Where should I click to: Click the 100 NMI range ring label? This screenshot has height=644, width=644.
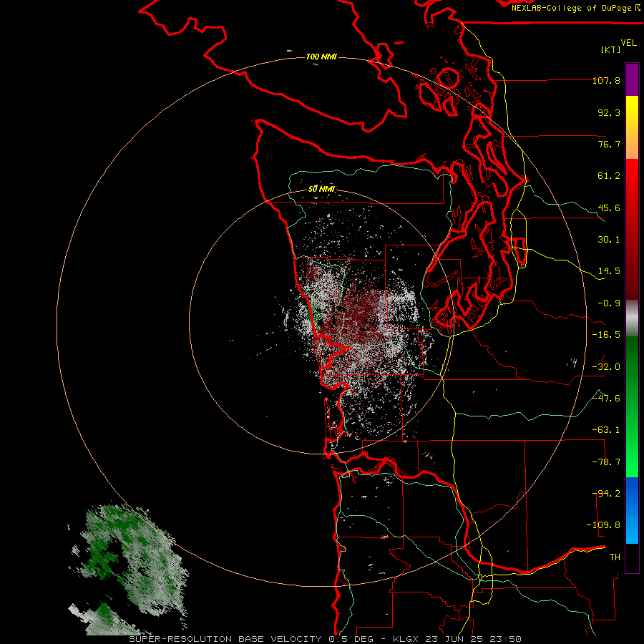[321, 57]
